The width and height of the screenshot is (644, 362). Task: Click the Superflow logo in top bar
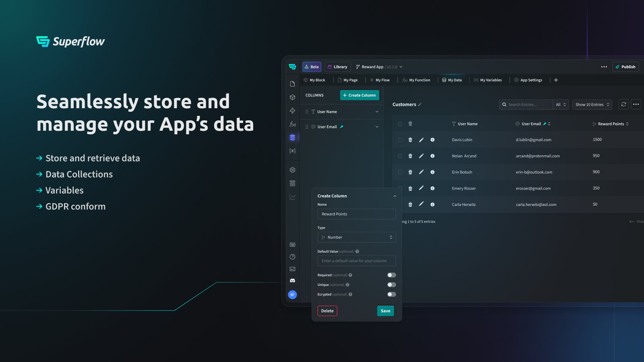click(292, 66)
